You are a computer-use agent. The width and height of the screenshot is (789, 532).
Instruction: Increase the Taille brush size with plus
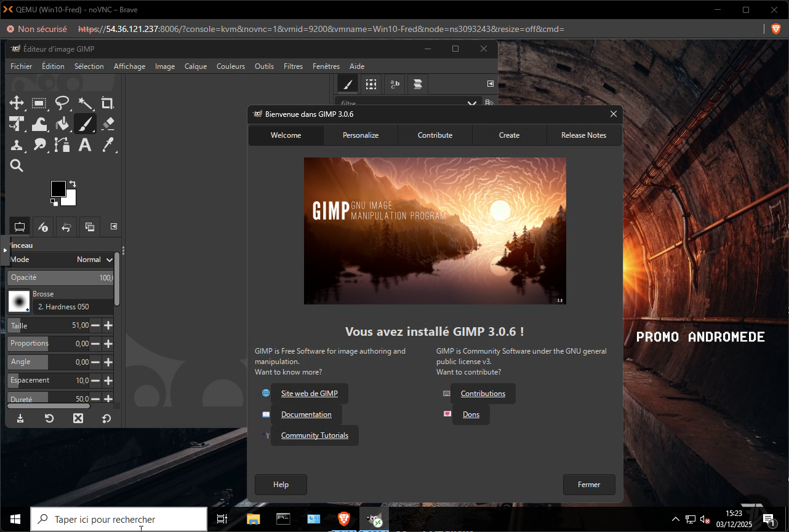pyautogui.click(x=108, y=325)
